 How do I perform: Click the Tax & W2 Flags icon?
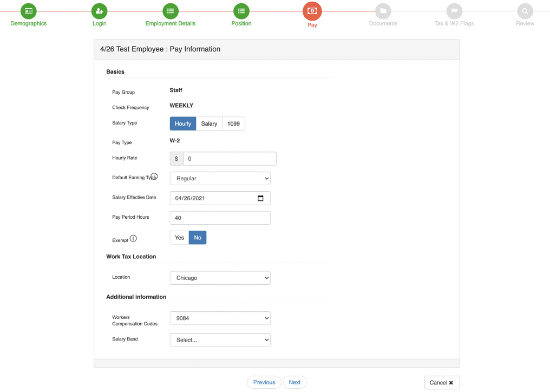point(454,10)
